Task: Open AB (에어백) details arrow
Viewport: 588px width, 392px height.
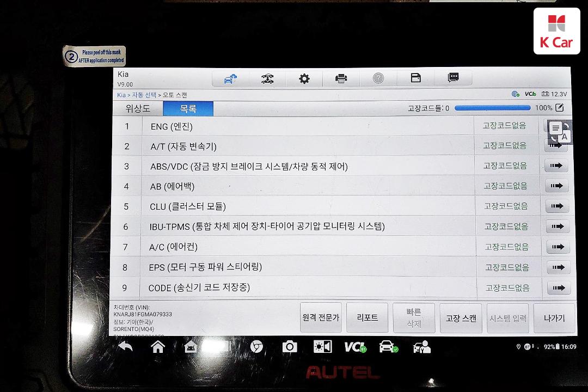Action: click(556, 186)
